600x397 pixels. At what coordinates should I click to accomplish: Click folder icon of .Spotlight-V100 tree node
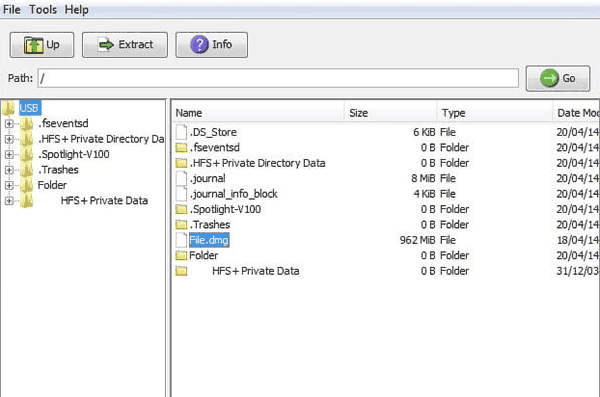click(x=27, y=154)
